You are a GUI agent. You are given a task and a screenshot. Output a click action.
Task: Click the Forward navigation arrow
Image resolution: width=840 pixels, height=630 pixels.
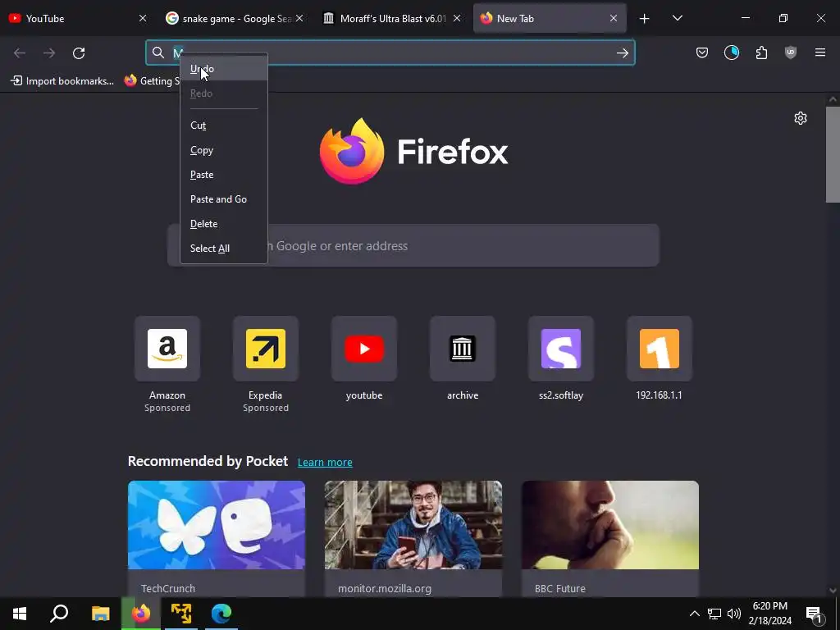[x=49, y=52]
